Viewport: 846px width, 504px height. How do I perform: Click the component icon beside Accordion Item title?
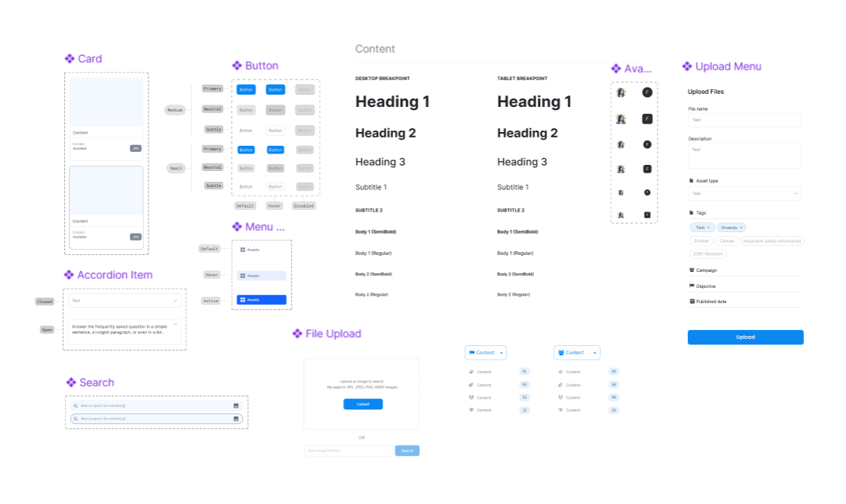(69, 275)
